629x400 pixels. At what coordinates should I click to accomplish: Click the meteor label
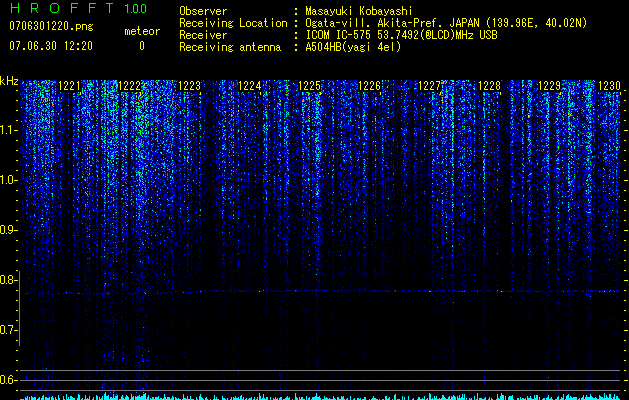point(142,31)
